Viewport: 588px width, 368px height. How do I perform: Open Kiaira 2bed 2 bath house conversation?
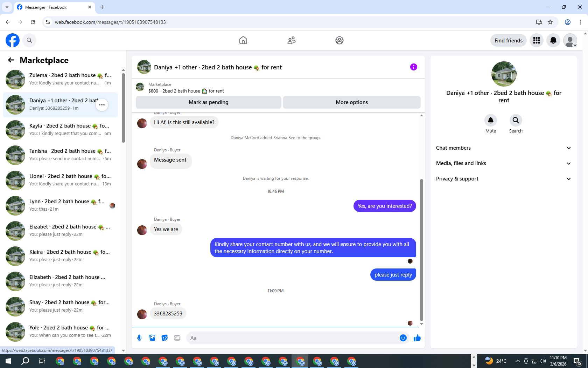[x=60, y=256]
